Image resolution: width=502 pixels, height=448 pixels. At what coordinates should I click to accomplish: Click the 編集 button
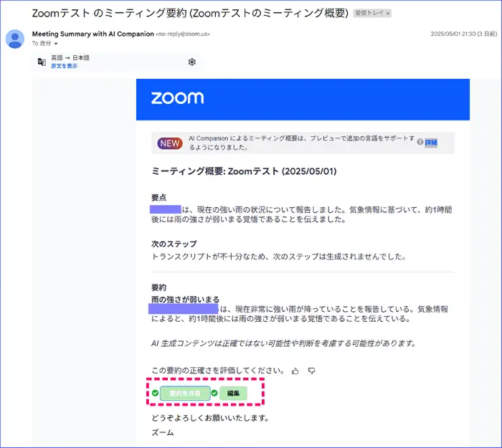(x=233, y=394)
